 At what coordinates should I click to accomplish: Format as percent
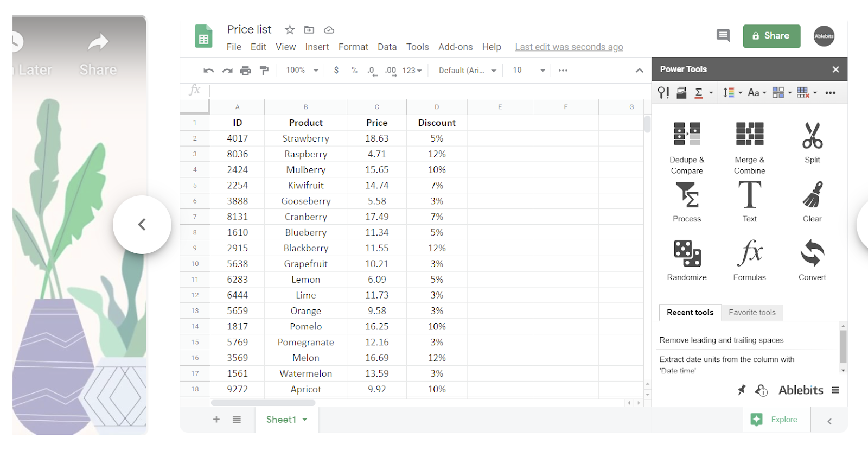(x=354, y=70)
